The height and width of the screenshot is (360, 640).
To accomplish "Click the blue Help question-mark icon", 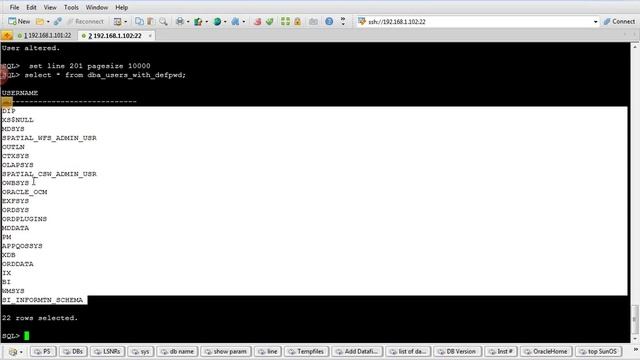I will (x=329, y=21).
